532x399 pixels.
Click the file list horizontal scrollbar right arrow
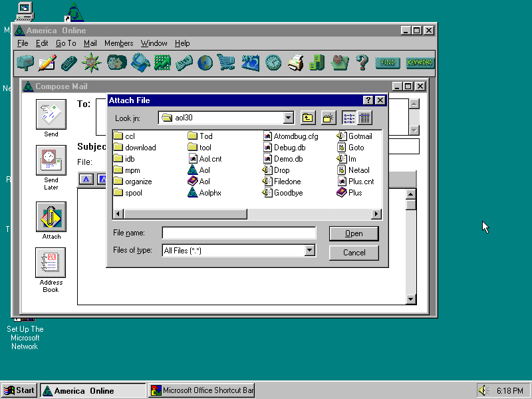376,214
